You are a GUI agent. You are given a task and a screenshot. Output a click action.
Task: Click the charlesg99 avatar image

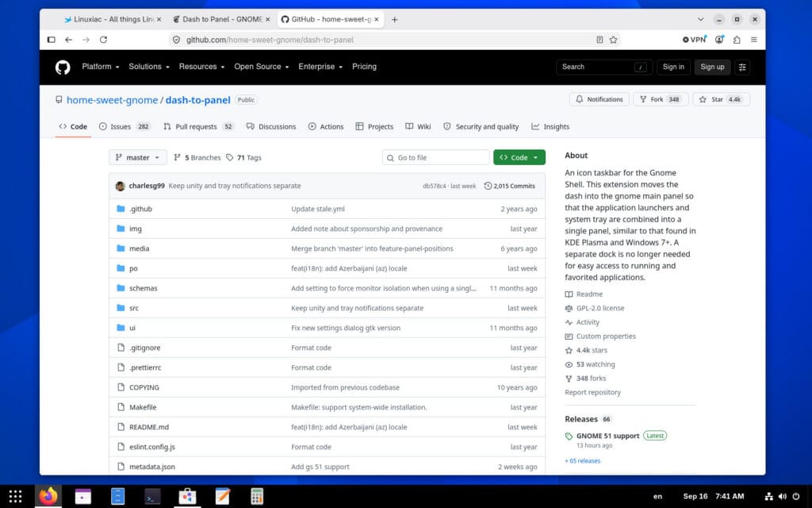point(121,186)
